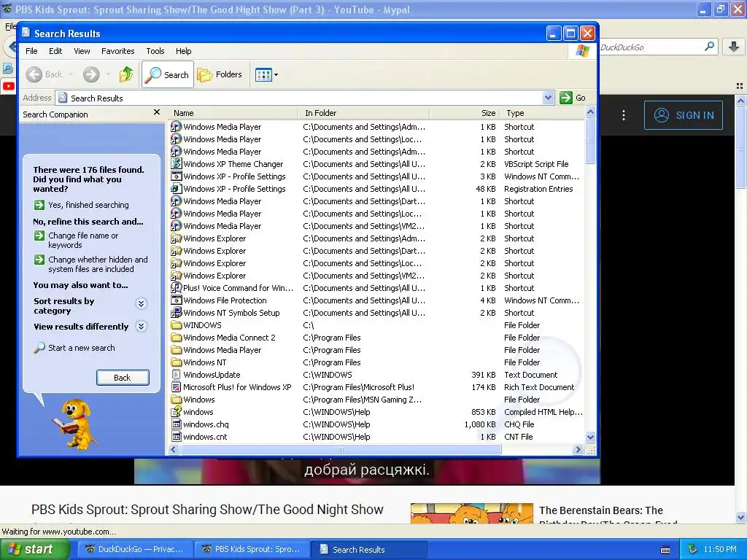Open the File menu
The image size is (747, 560).
click(x=31, y=51)
